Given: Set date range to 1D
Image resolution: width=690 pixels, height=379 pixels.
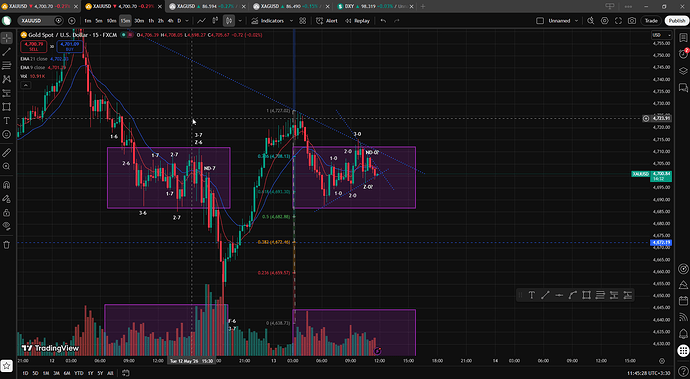Looking at the screenshot, I should tap(26, 373).
